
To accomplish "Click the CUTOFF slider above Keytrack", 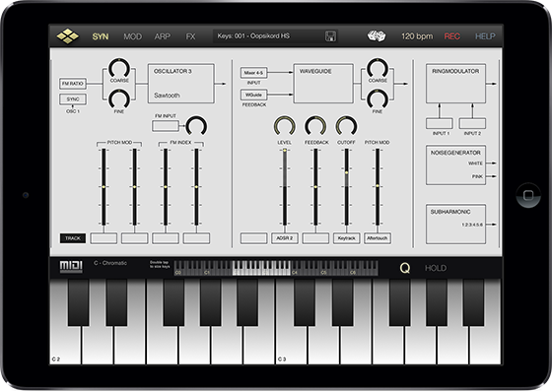I will pyautogui.click(x=346, y=187).
